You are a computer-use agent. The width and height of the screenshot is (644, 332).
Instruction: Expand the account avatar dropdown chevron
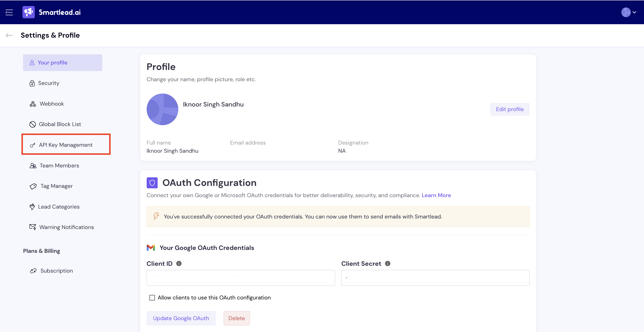pos(634,12)
